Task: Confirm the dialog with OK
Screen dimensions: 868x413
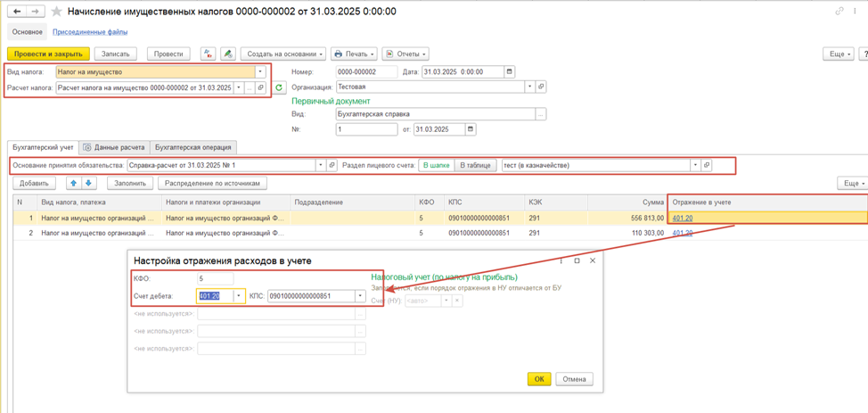Action: click(540, 379)
